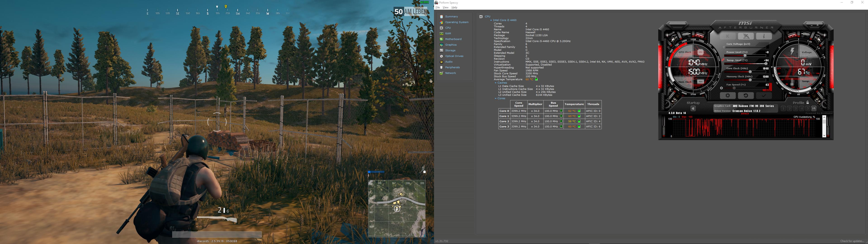
Task: Click the Optical Drives disc icon
Action: pos(441,56)
